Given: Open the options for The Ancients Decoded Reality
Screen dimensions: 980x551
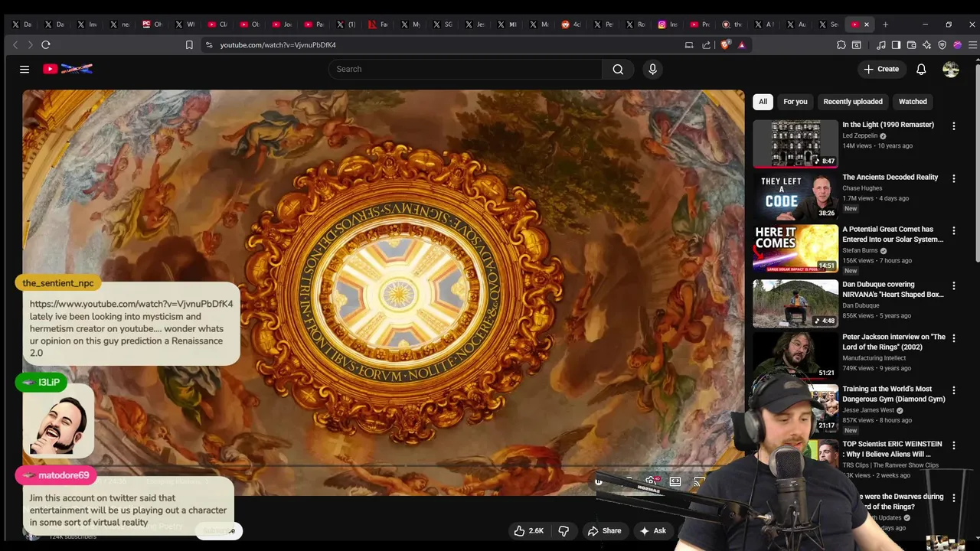Looking at the screenshot, I should [953, 178].
